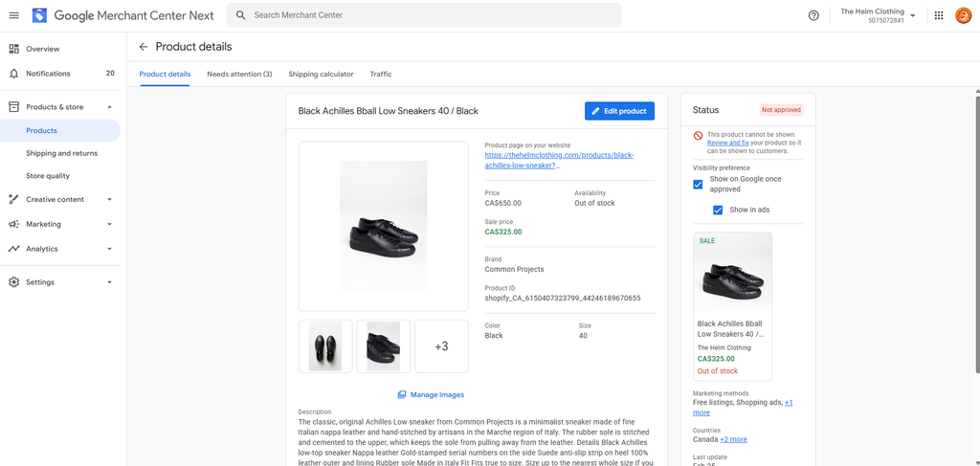
Task: Click the CA$650.00 price value
Action: 503,203
